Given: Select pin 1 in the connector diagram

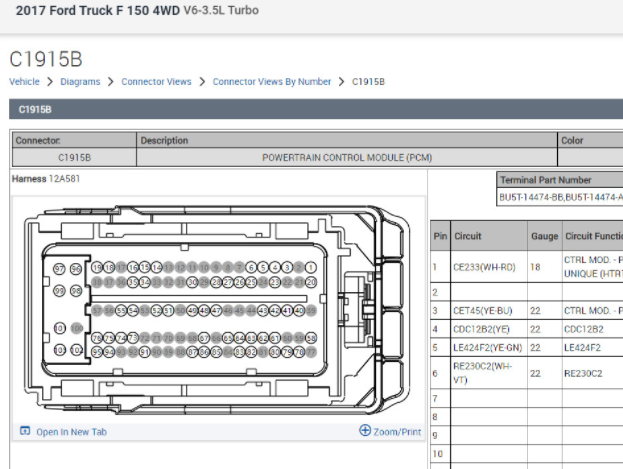Looking at the screenshot, I should tap(311, 267).
